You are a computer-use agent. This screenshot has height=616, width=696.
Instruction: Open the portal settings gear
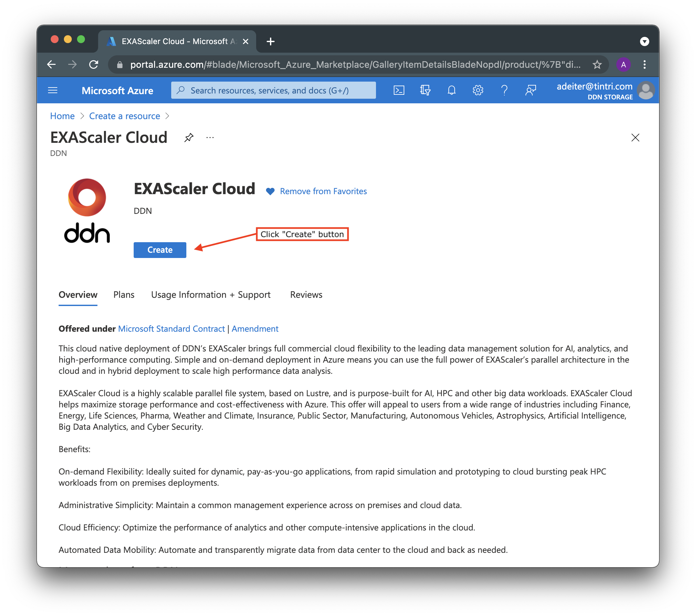[478, 90]
